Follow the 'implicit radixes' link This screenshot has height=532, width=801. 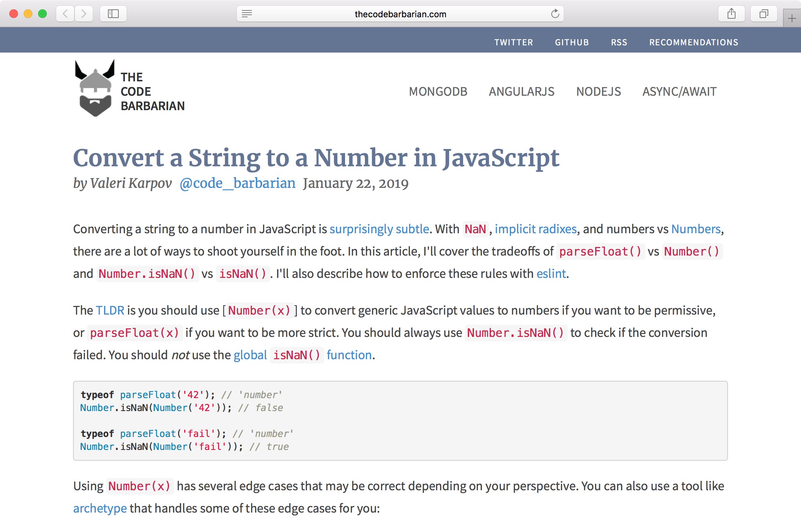535,229
